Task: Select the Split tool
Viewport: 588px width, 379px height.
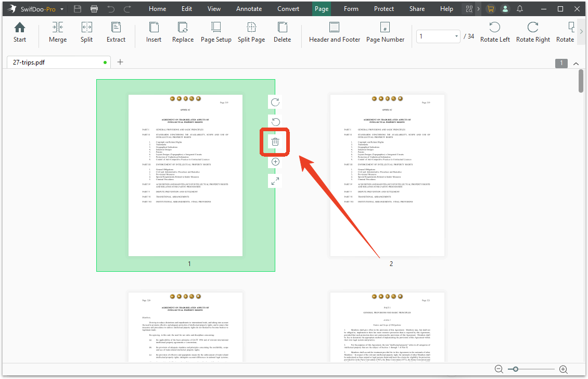Action: tap(86, 32)
